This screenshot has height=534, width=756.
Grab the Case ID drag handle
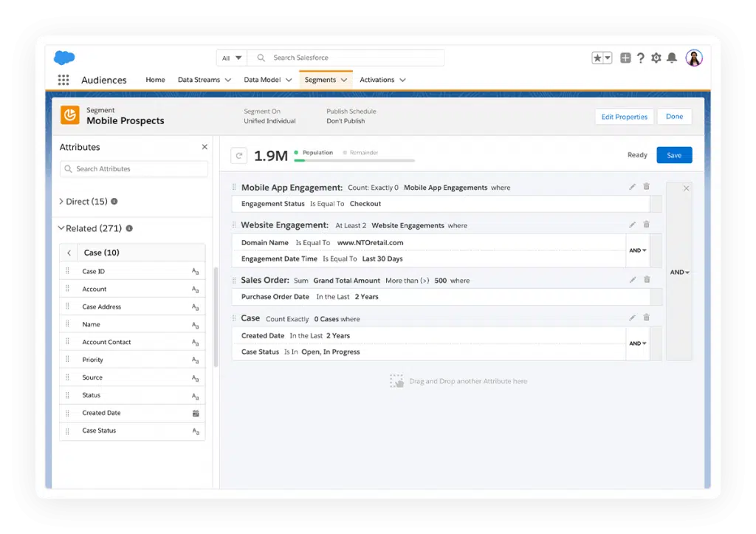tap(67, 271)
